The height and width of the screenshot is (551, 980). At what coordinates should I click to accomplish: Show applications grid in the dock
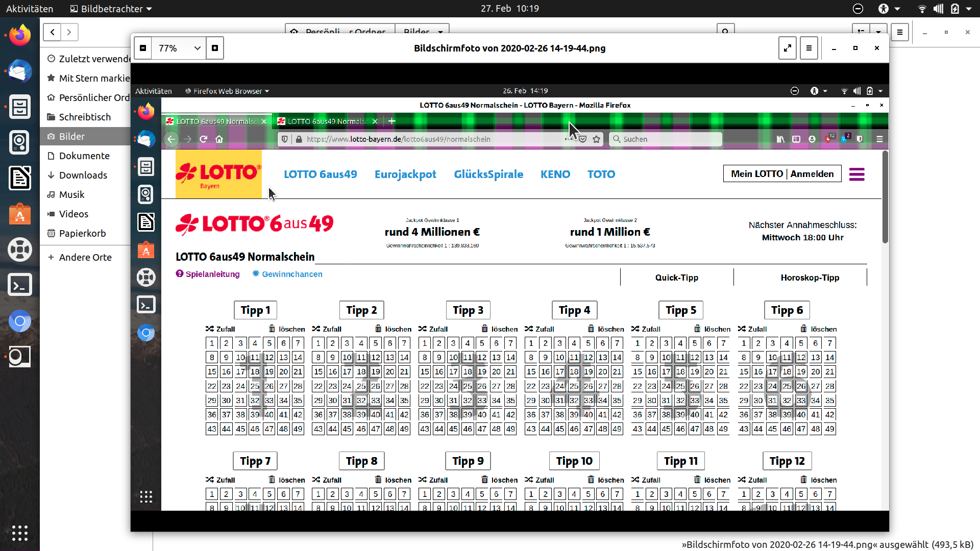pos(20,533)
